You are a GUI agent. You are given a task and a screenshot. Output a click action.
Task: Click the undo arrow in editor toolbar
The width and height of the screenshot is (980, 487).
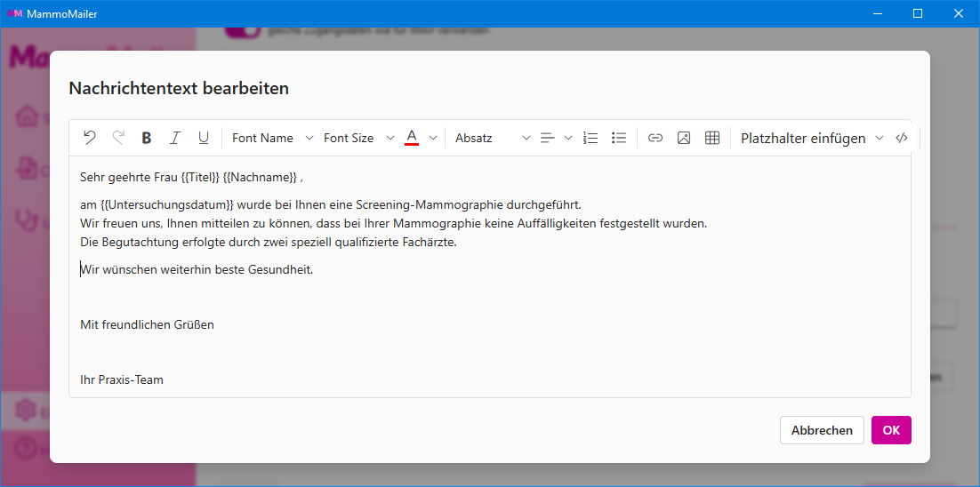tap(89, 138)
